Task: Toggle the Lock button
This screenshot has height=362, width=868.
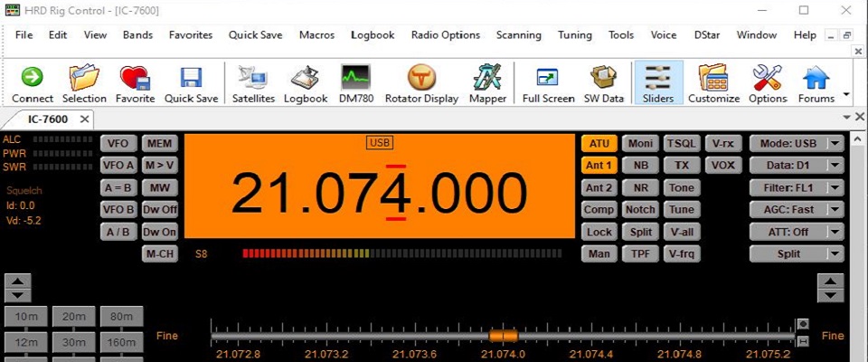Action: pyautogui.click(x=599, y=232)
